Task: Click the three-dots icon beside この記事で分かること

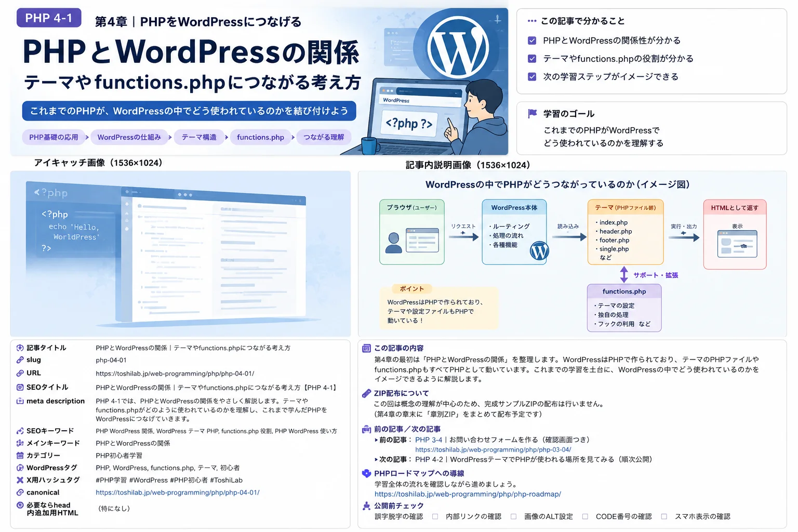Action: [532, 21]
